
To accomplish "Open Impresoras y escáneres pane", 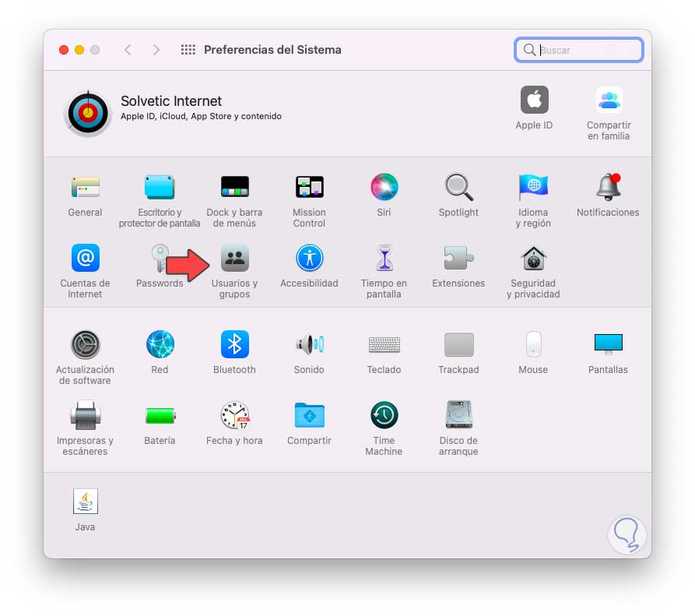I will point(85,416).
